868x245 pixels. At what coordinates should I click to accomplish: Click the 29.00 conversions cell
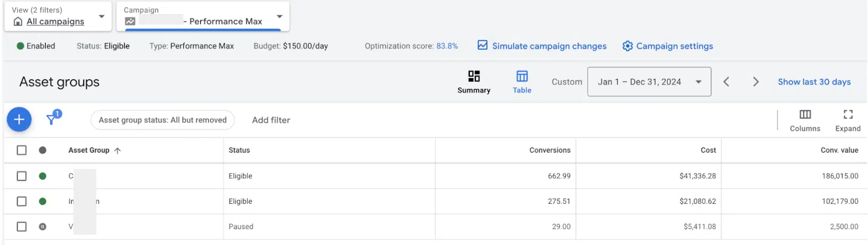pyautogui.click(x=561, y=227)
